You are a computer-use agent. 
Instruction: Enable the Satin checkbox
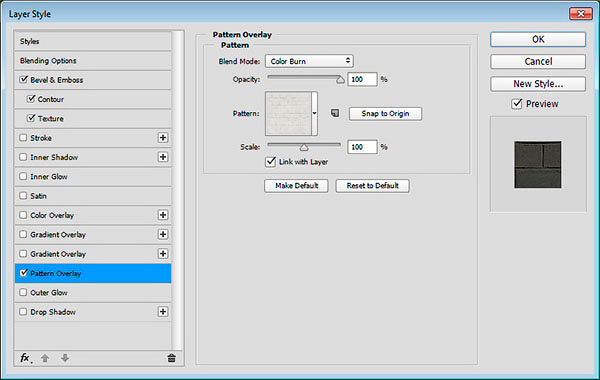[x=23, y=196]
